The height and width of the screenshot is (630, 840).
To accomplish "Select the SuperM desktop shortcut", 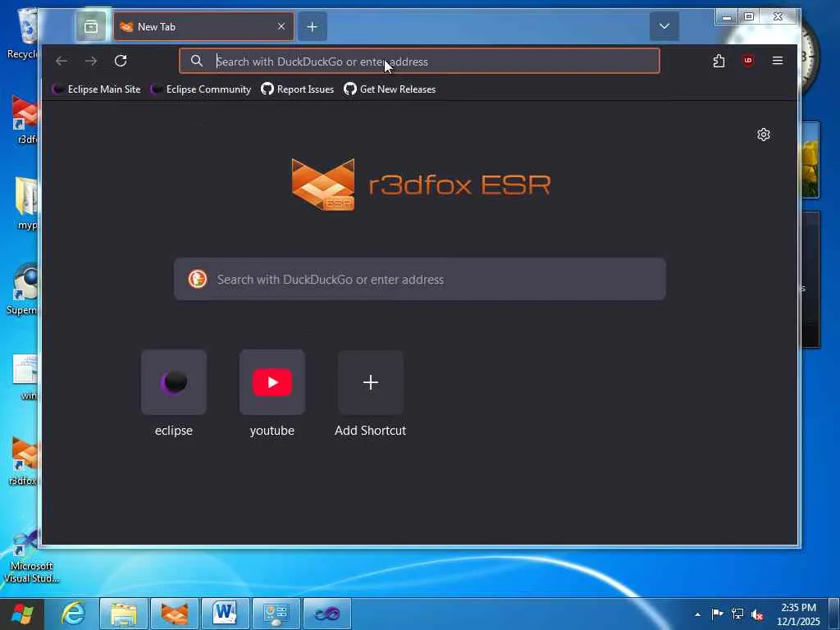I will coord(22,290).
